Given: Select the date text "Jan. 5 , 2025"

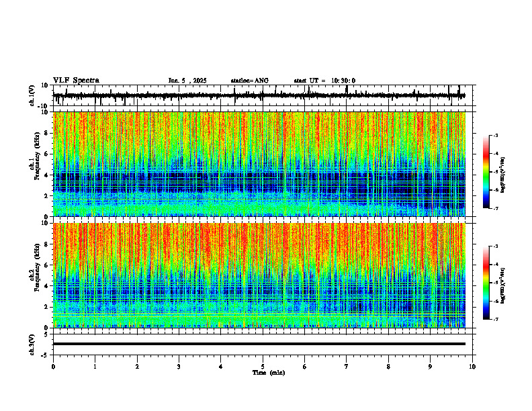Looking at the screenshot, I should [187, 81].
